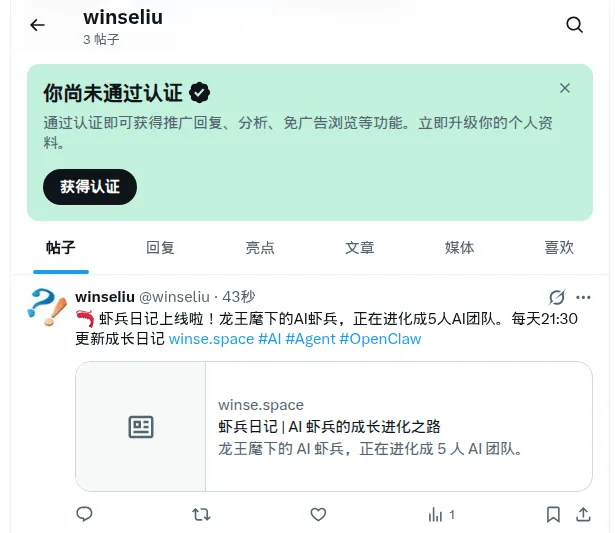Like the post with heart icon
Screen dimensions: 615x533
tap(318, 514)
